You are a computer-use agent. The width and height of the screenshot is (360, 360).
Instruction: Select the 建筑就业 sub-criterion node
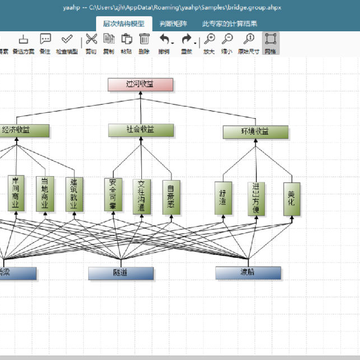(74, 194)
